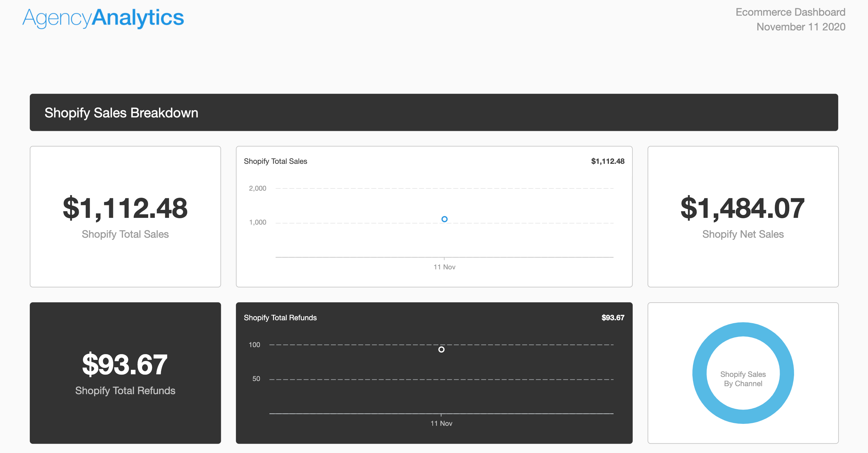Click the Shopify Sales By Channel center label
Screen dimensions: 868x453
point(743,379)
